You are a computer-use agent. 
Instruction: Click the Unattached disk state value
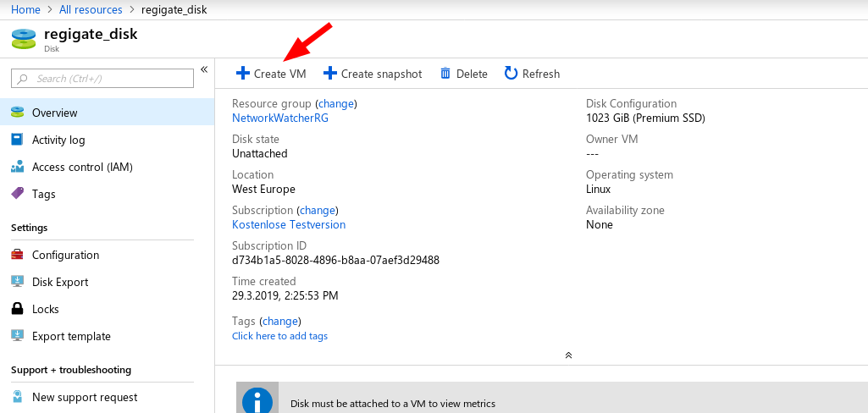tap(260, 153)
